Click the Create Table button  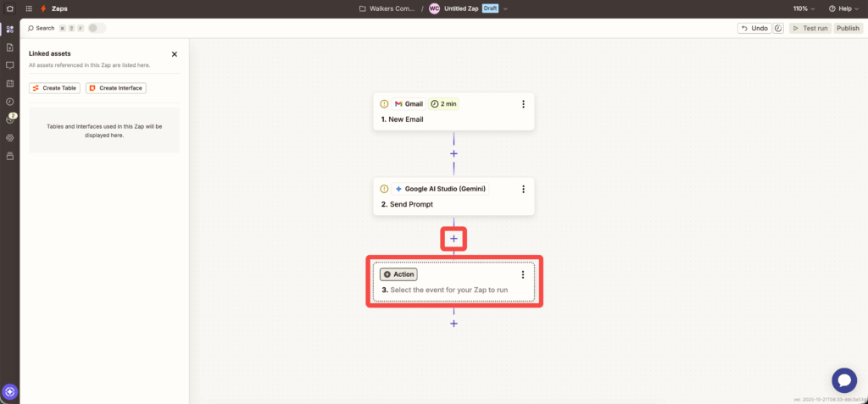pos(55,88)
